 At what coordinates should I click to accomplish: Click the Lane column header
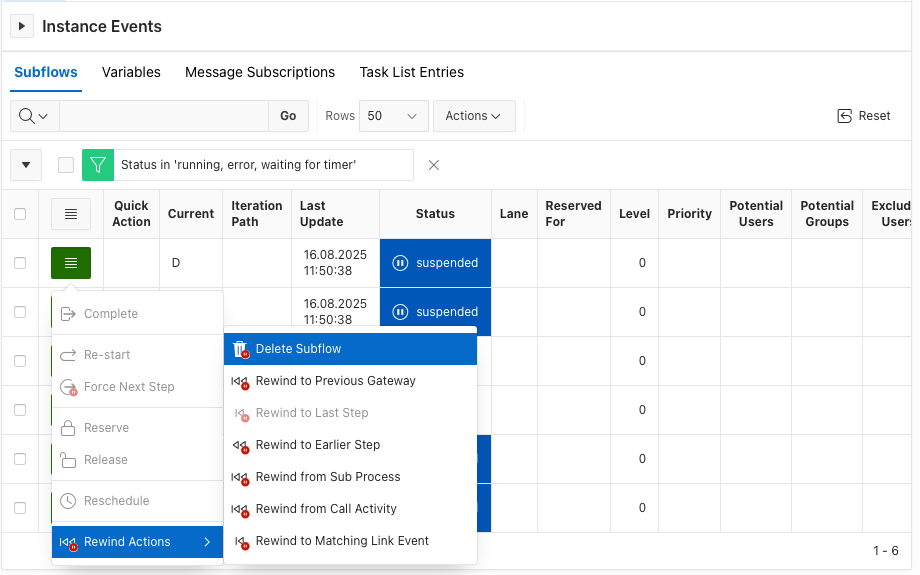(514, 214)
